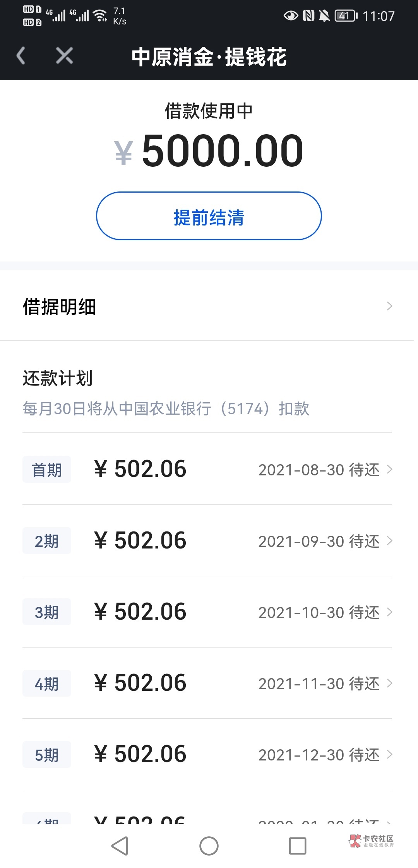Expand chevron for 2021-10-30 installment

390,612
